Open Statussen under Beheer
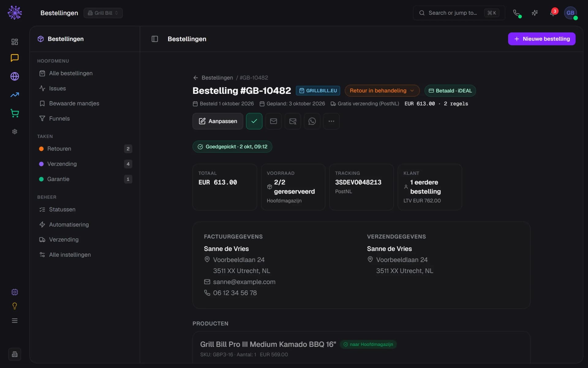Screen dimensions: 588x368 tap(85, 209)
